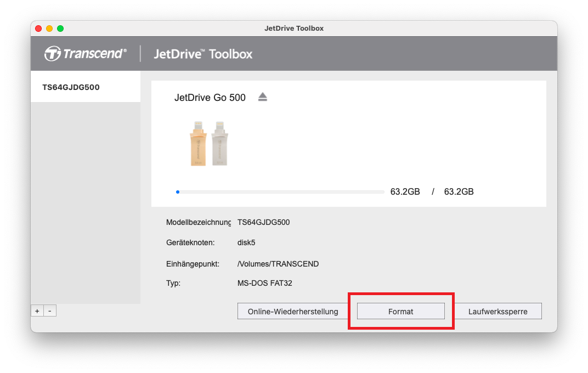Select the device node value disk5
The width and height of the screenshot is (588, 373).
pyautogui.click(x=246, y=242)
